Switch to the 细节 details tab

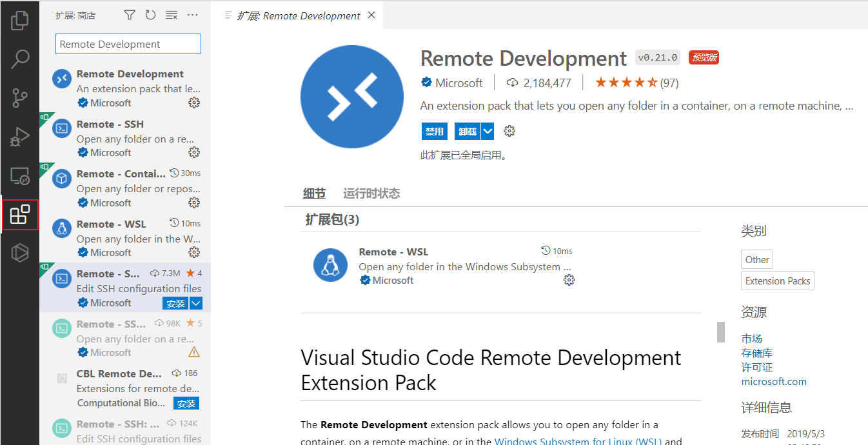click(x=315, y=193)
